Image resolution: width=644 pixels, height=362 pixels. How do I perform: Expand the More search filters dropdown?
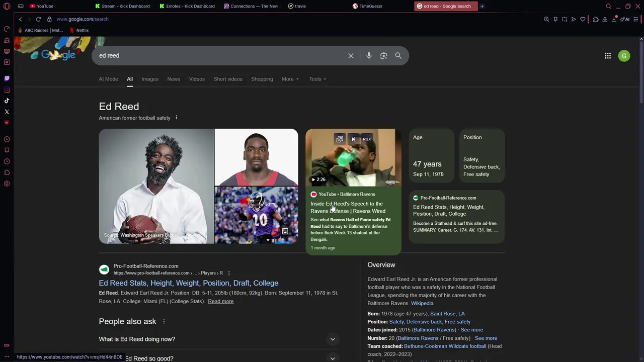click(290, 79)
